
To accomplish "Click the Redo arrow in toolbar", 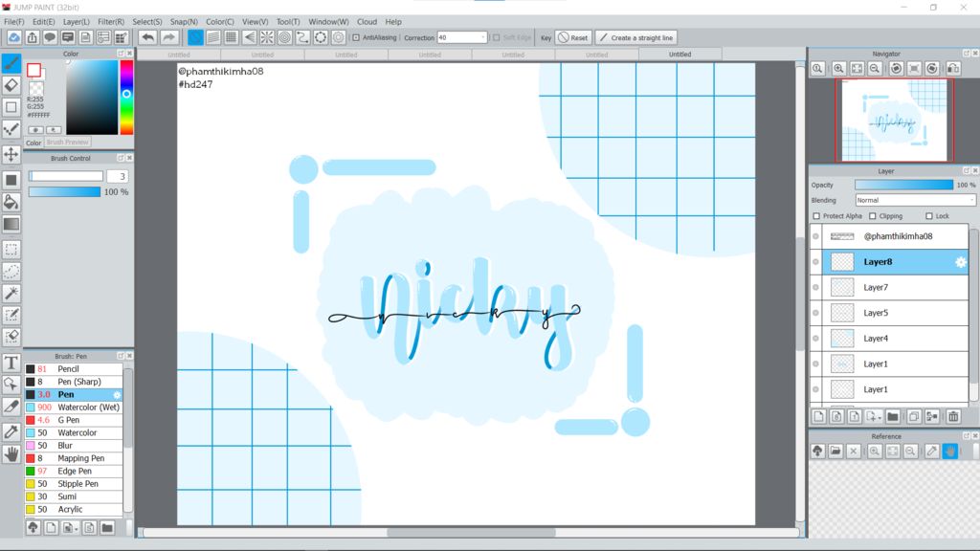I will tap(168, 37).
